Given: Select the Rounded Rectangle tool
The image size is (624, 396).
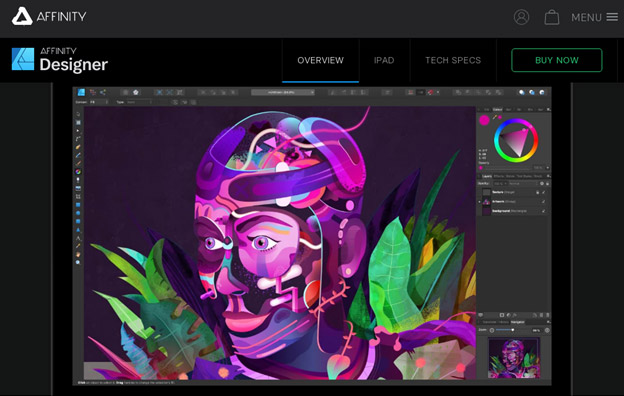Looking at the screenshot, I should (78, 221).
